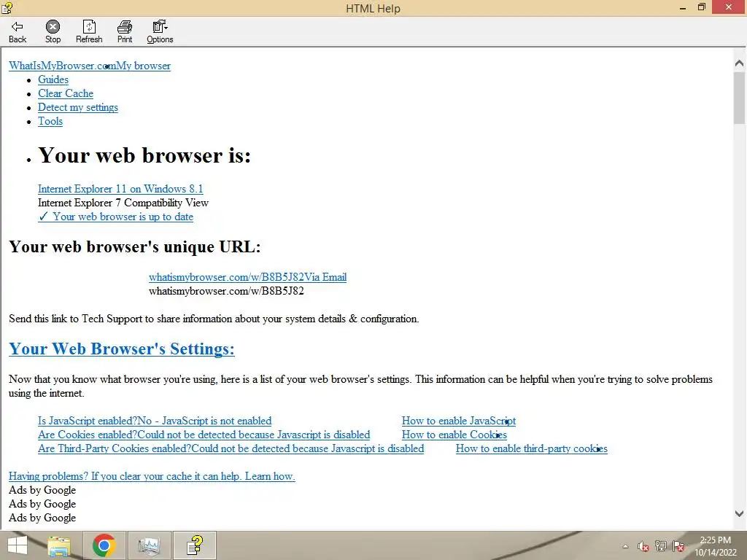Show hidden tray icons arrow
Screen dimensions: 747x560
coord(625,547)
